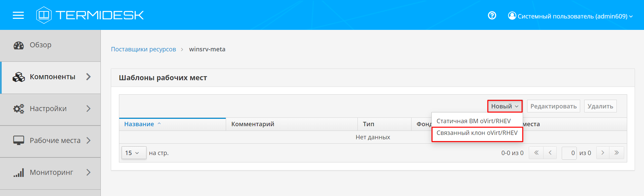
Task: Open the hamburger navigation menu
Action: click(x=18, y=15)
